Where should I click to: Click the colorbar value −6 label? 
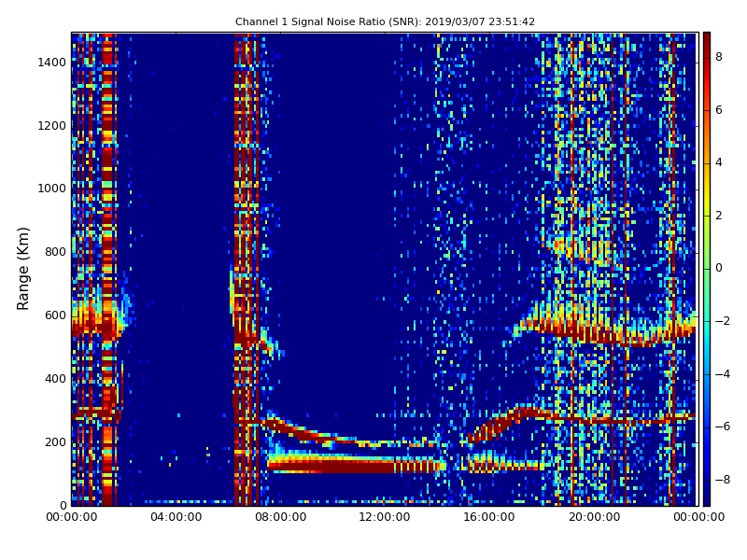[x=723, y=427]
